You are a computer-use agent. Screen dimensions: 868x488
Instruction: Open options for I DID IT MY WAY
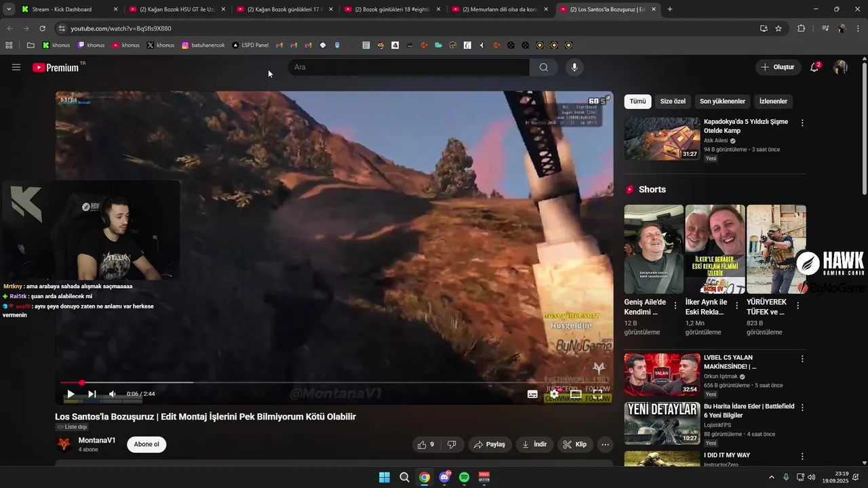(802, 456)
